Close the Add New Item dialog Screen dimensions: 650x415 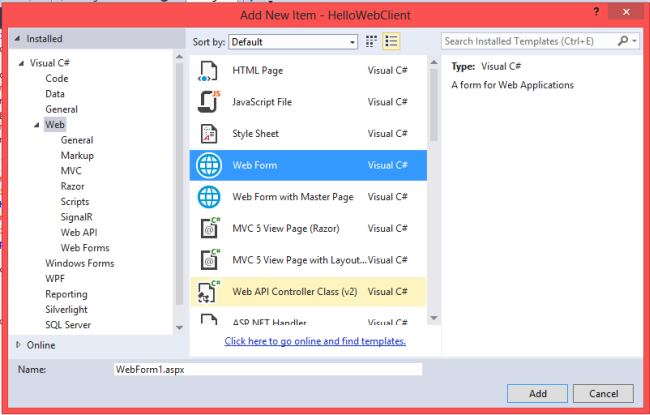pos(626,12)
